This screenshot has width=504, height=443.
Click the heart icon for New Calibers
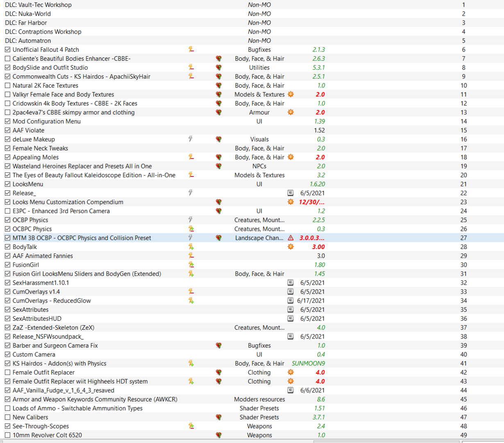pyautogui.click(x=219, y=418)
